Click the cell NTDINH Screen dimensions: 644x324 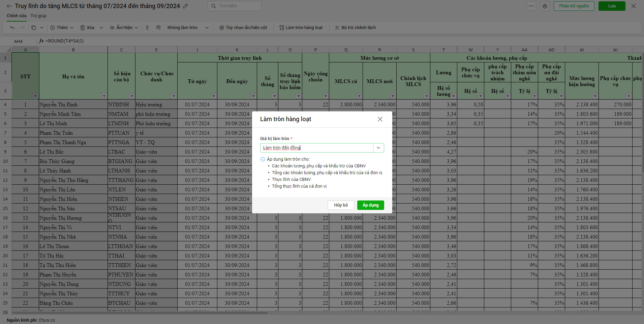point(122,104)
